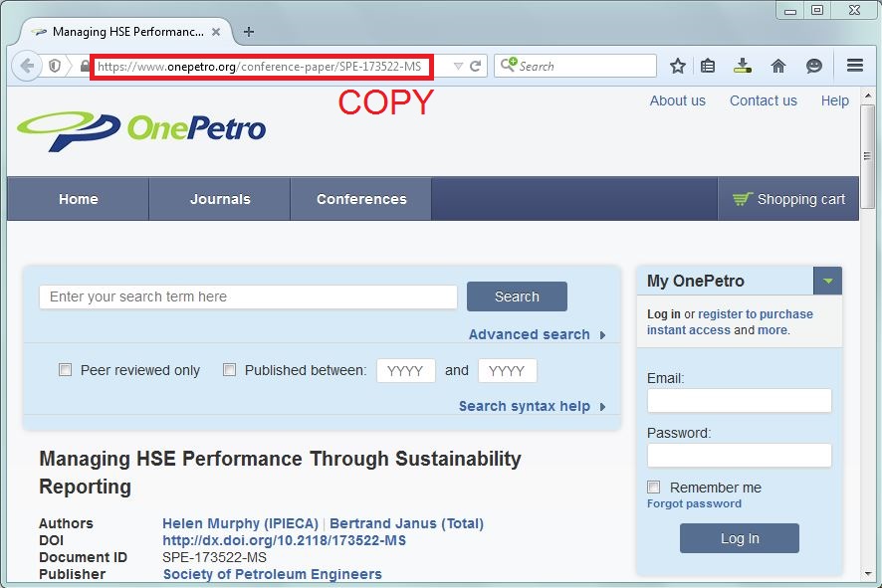Open author Bertrand Janus (Total) link
882x588 pixels.
click(407, 523)
